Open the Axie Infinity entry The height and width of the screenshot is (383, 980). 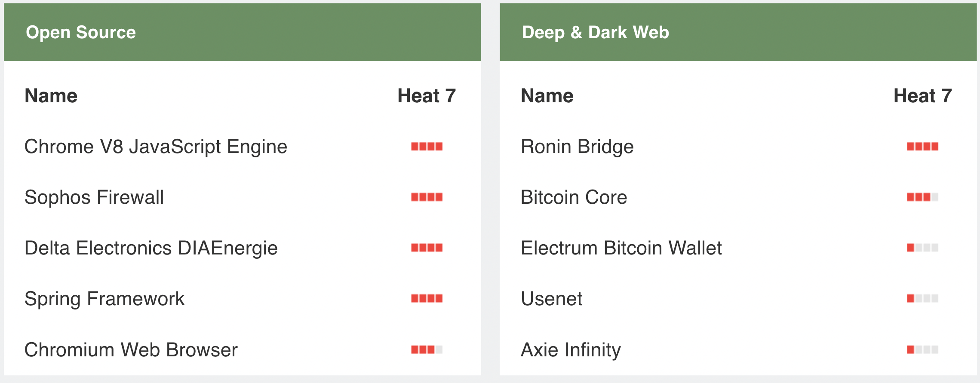pyautogui.click(x=571, y=349)
